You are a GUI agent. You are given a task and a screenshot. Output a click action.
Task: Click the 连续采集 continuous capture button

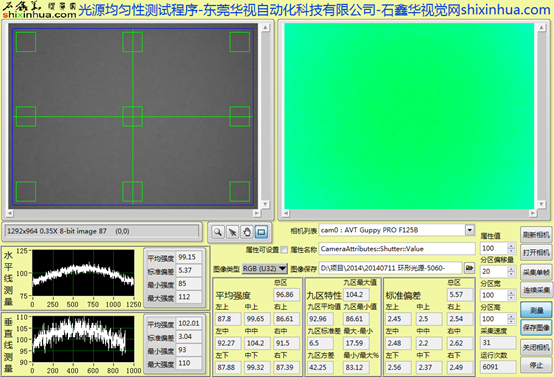click(x=536, y=290)
